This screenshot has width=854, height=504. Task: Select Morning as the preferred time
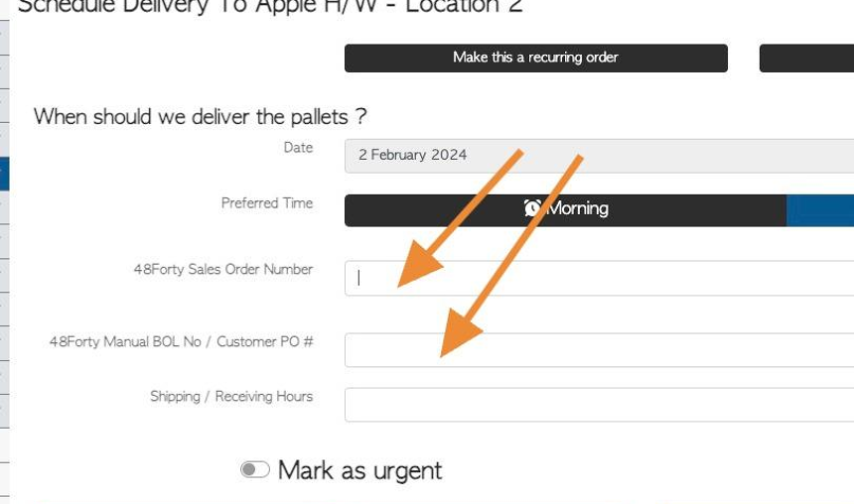565,210
